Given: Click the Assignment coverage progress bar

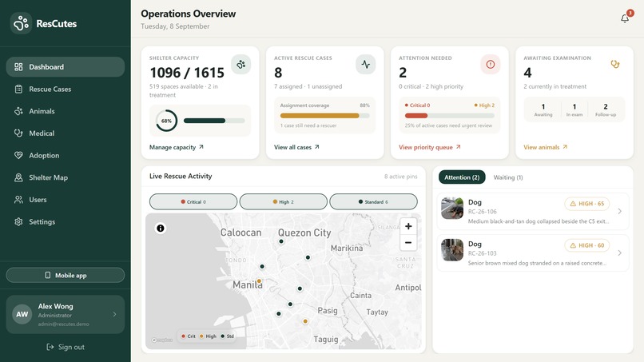Looking at the screenshot, I should click(x=325, y=116).
